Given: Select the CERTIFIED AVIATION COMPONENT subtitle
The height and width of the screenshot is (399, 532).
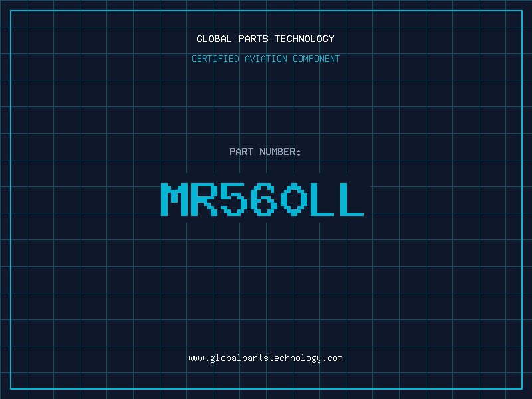Looking at the screenshot, I should coord(265,59).
